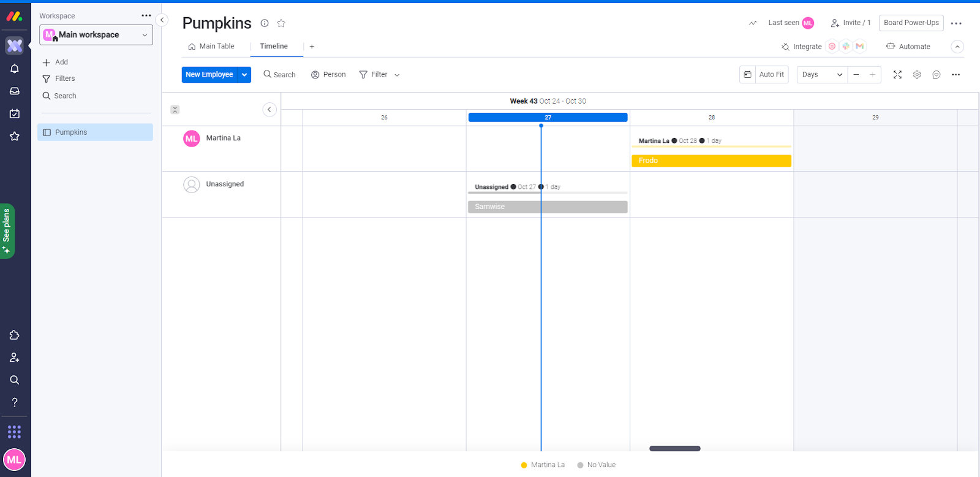Click the yellow Frodo timeline bar
Viewport: 980px width, 477px height.
coord(711,161)
